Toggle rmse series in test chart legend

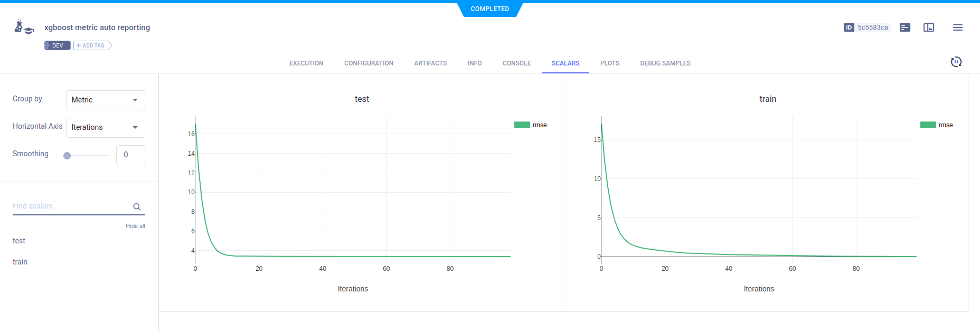point(531,125)
